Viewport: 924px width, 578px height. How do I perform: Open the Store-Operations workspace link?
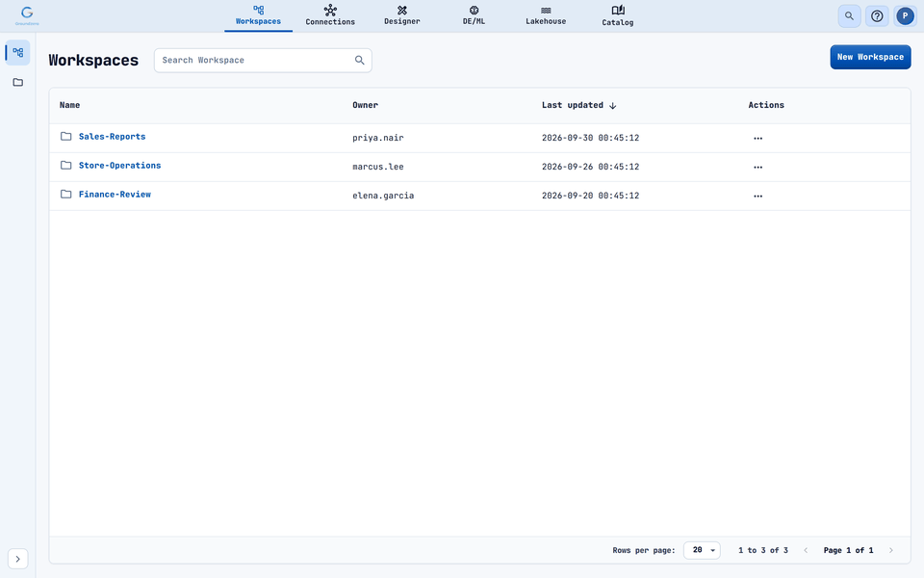tap(119, 165)
